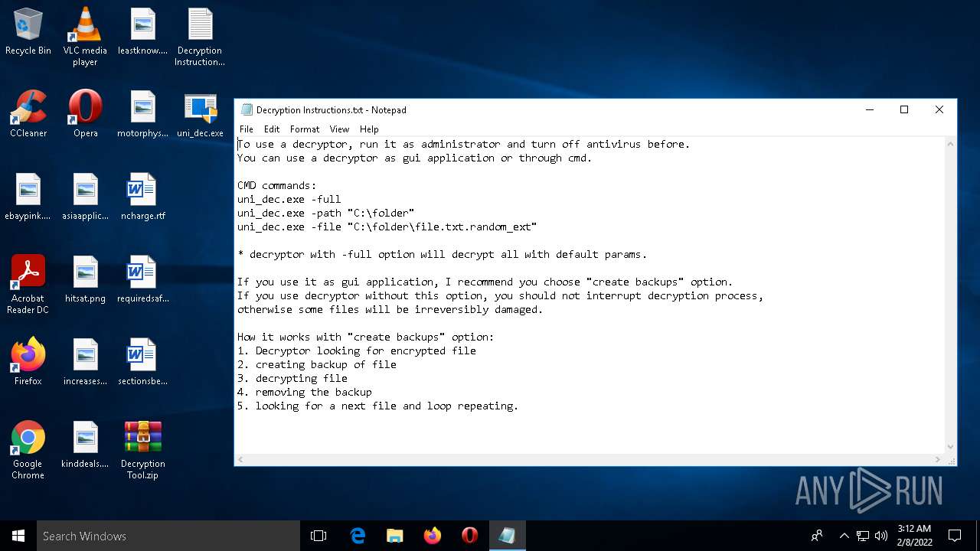Click line "1. Decryptor looking for encrypted file"

356,350
